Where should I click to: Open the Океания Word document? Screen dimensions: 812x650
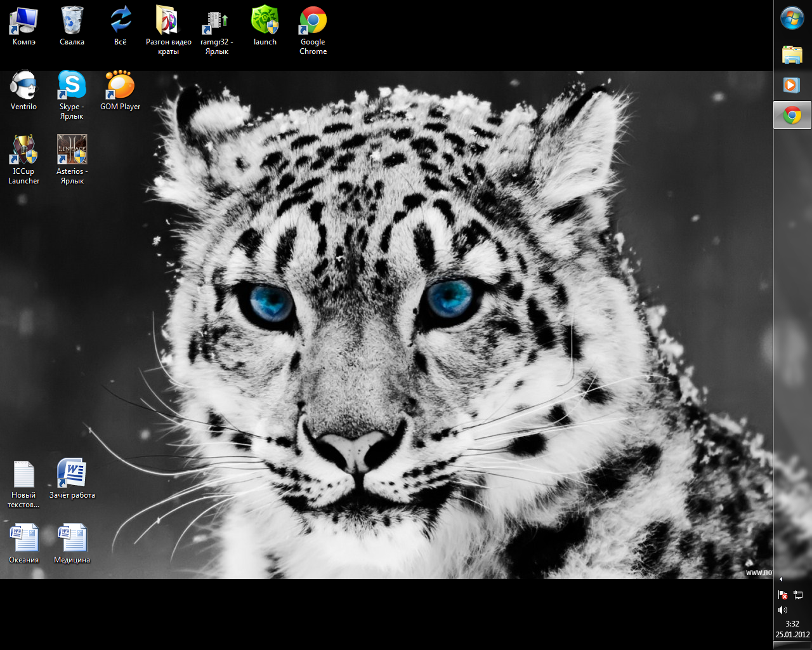(24, 538)
